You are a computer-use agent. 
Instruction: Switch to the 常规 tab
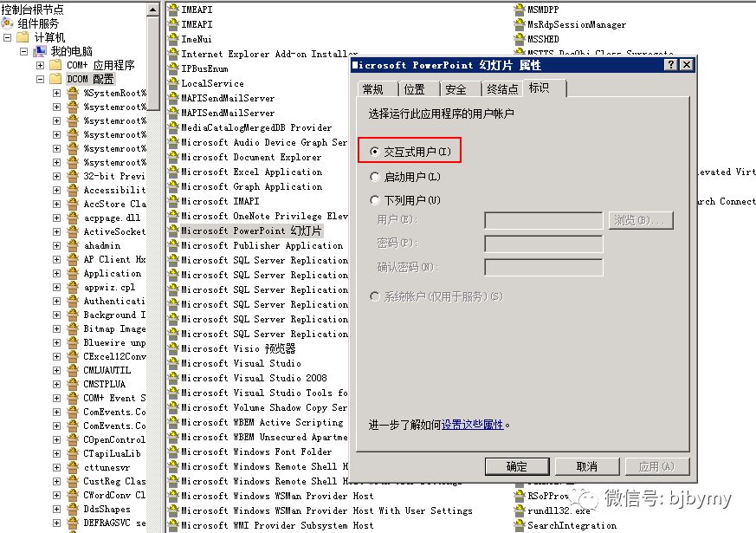coord(372,89)
